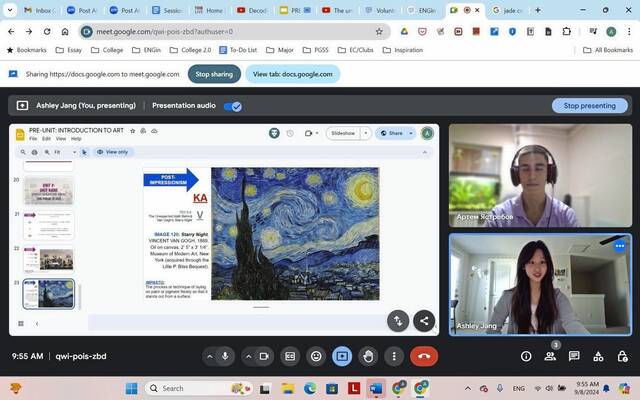Star the PRE-UNIT presentation
The image size is (640, 400).
pyautogui.click(x=132, y=131)
